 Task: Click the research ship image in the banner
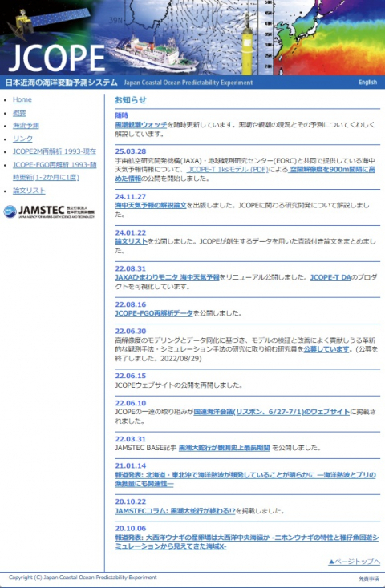point(151,53)
